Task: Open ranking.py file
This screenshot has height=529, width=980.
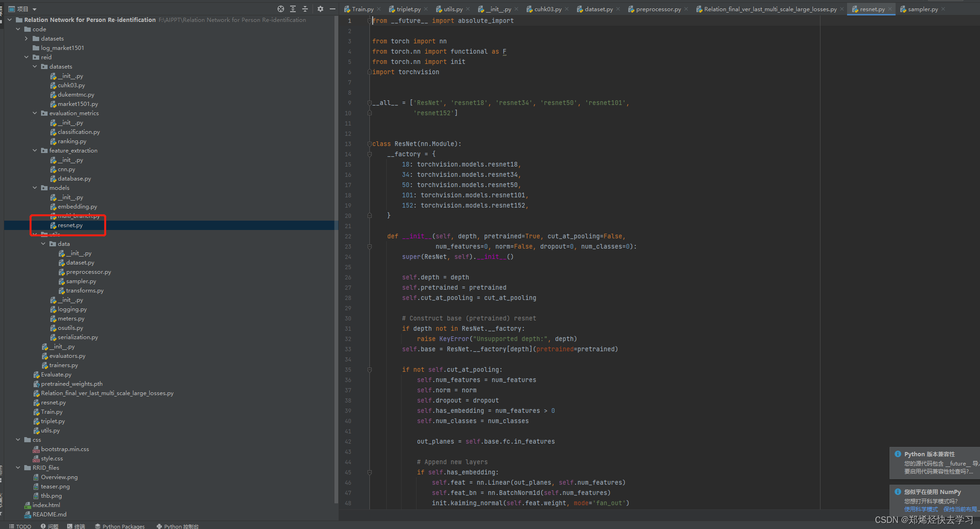Action: pos(72,141)
